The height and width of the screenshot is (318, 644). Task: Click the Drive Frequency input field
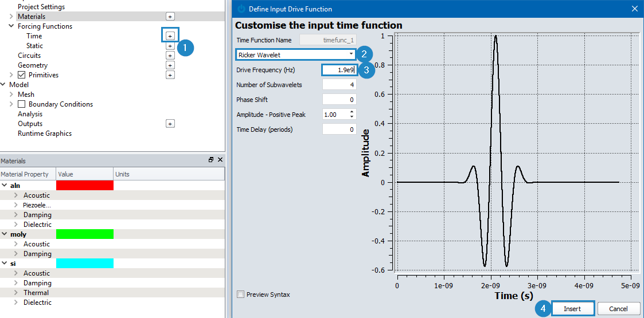coord(339,70)
